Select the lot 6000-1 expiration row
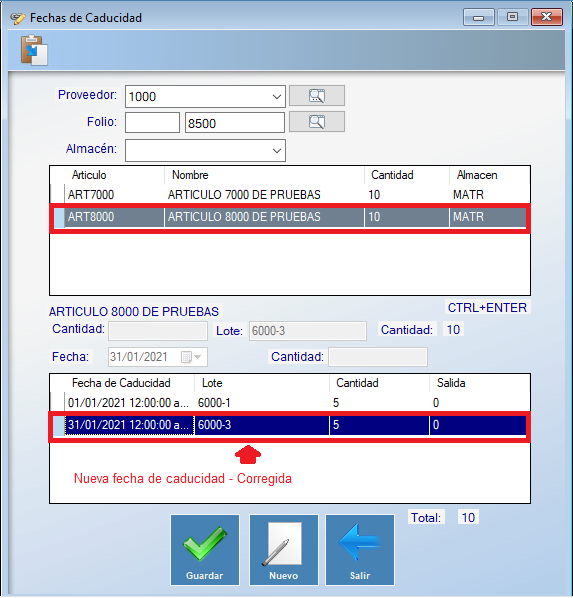 (x=290, y=403)
